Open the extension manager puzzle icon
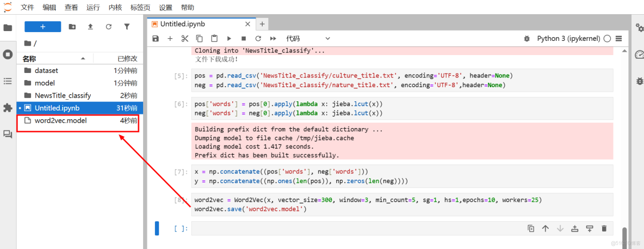 [x=8, y=108]
